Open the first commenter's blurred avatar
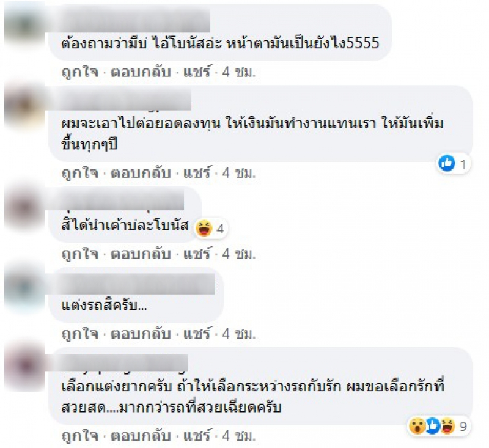The width and height of the screenshot is (489, 448). click(24, 26)
